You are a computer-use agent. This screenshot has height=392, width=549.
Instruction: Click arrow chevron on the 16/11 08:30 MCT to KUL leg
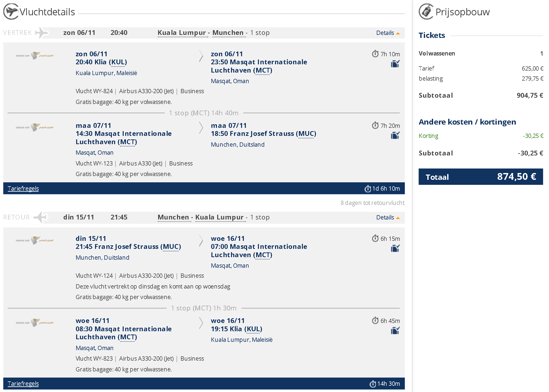click(201, 323)
